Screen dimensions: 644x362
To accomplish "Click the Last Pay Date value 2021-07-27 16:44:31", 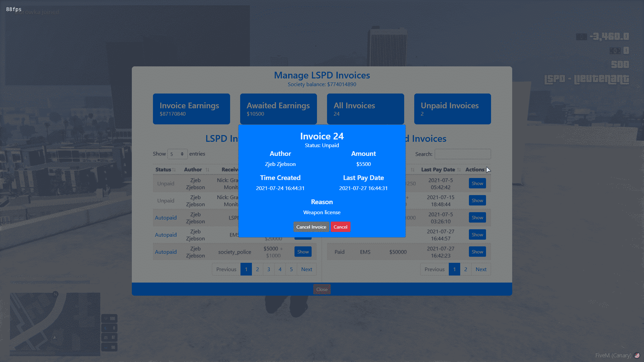I will pos(363,188).
